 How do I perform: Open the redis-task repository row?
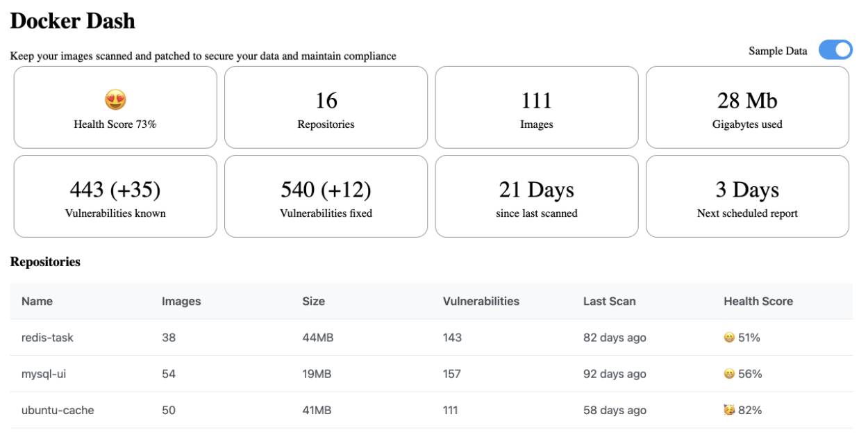coord(431,338)
